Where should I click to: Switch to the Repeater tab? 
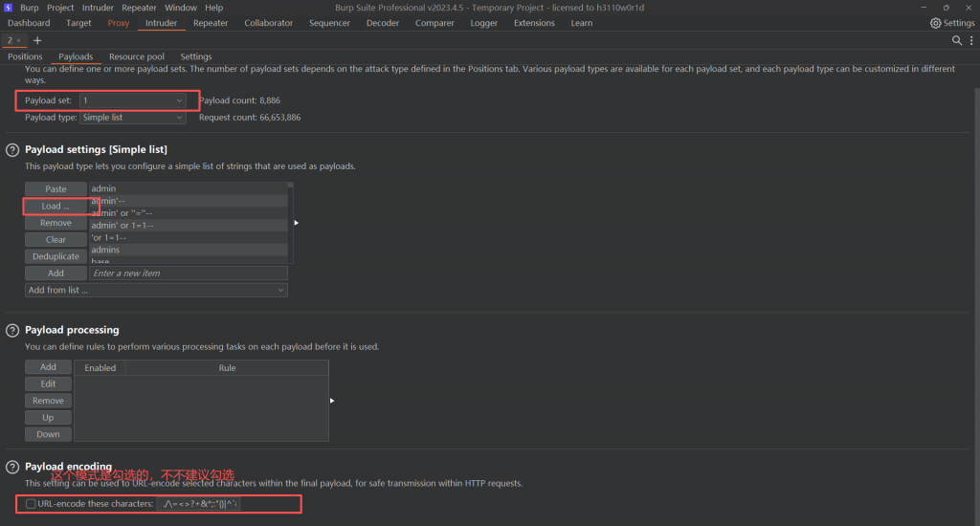click(x=211, y=23)
